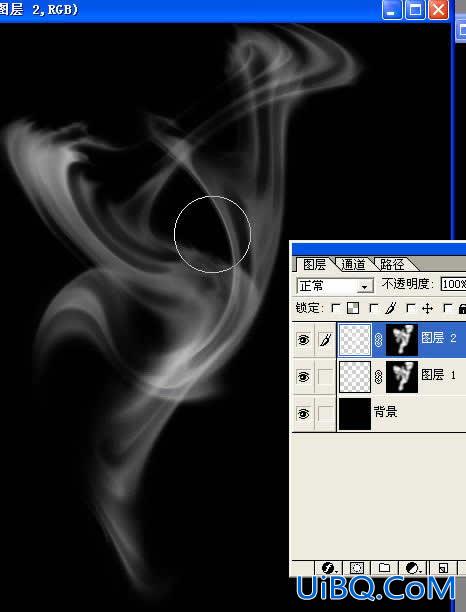Viewport: 466px width, 612px height.
Task: Select the 图层 1 layer mask thumbnail
Action: coord(402,377)
